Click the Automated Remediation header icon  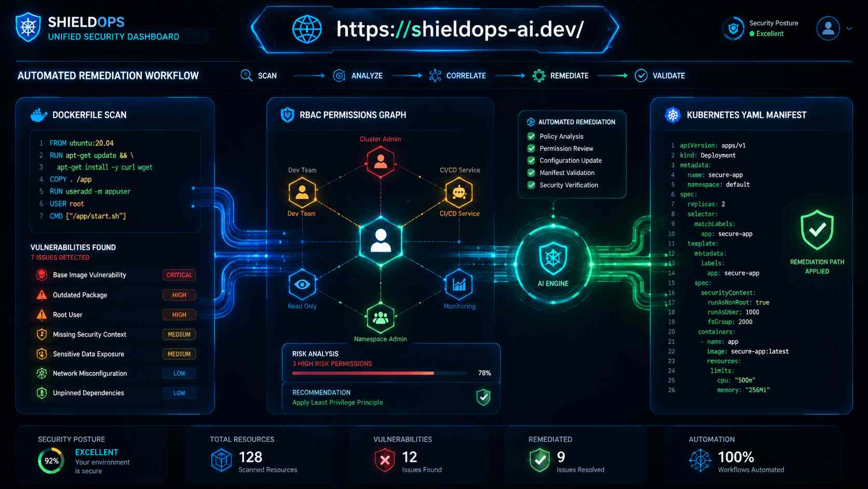point(531,122)
